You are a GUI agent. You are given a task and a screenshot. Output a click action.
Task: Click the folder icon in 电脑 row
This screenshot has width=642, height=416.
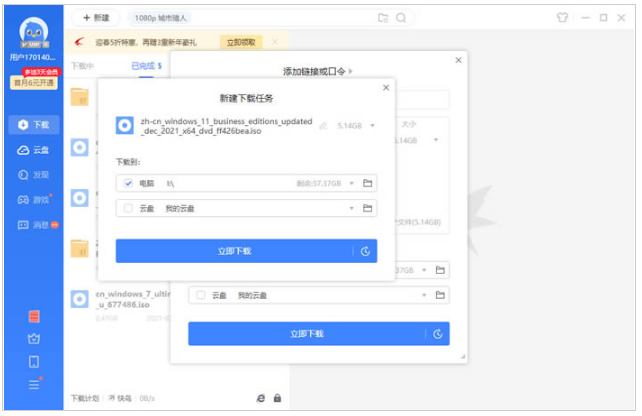click(367, 183)
